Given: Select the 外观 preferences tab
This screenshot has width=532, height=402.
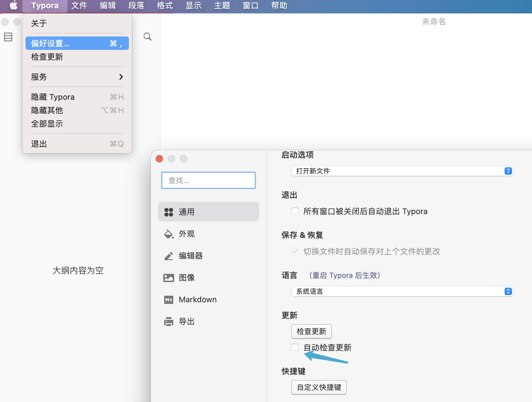Looking at the screenshot, I should (209, 234).
